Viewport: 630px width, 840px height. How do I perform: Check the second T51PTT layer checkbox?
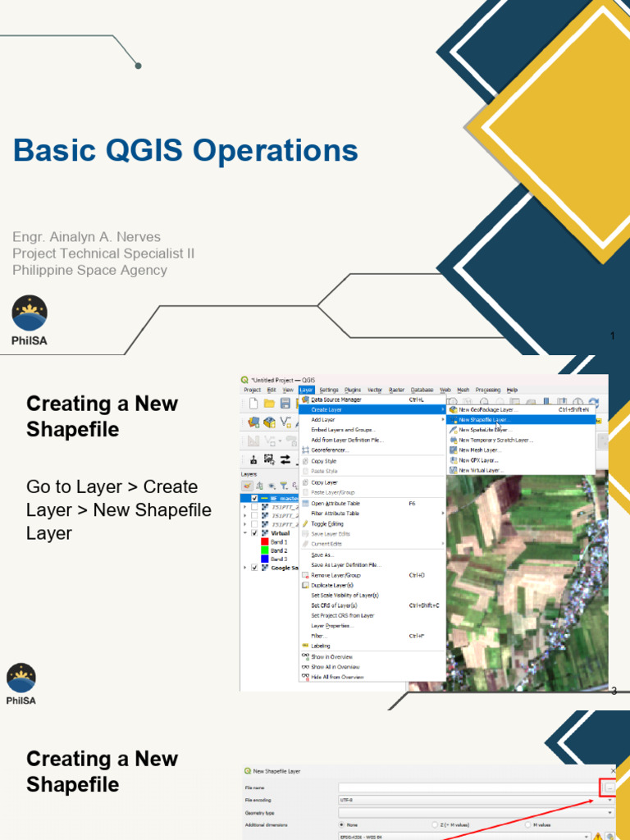point(254,515)
